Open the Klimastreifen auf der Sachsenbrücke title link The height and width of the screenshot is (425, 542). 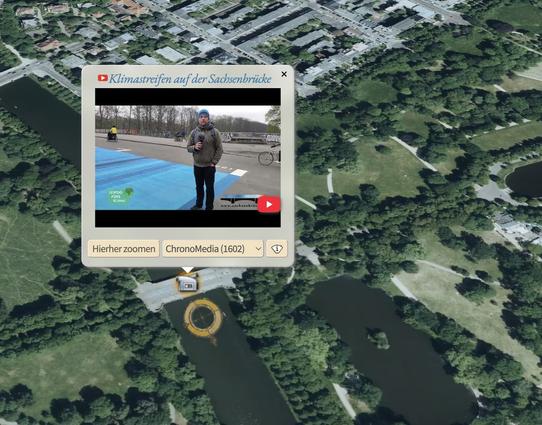pyautogui.click(x=190, y=79)
